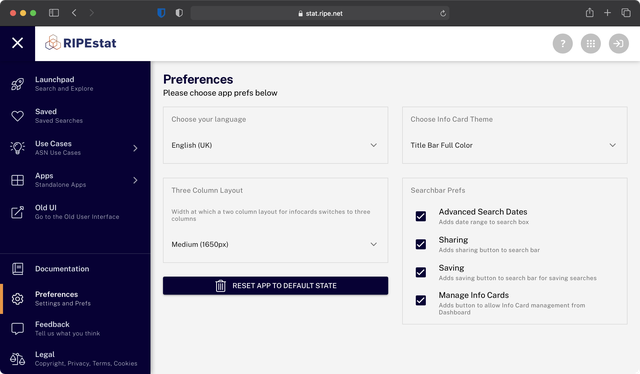This screenshot has height=374, width=640.
Task: Click 'Choose Info Card Theme' label
Action: [451, 119]
